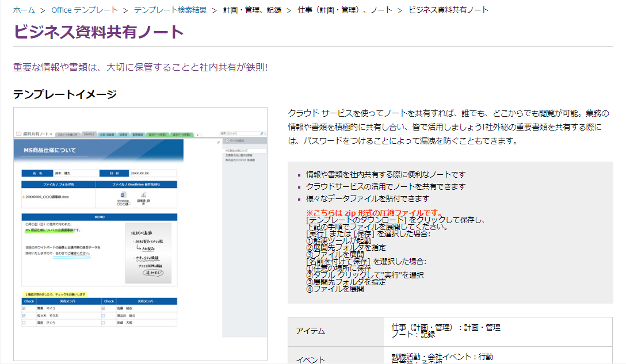The image size is (626, 364).
Task: Uncheck the box beside 舞黒 マイコ
Action: coord(24,308)
